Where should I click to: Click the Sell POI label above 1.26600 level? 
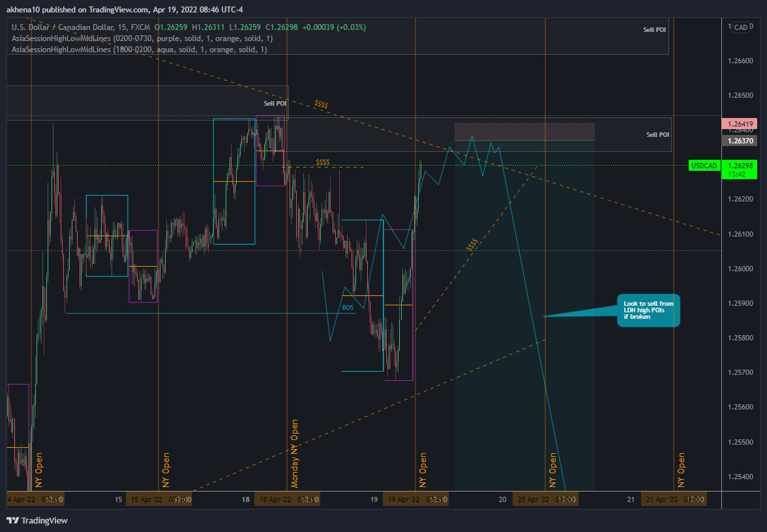tap(655, 30)
